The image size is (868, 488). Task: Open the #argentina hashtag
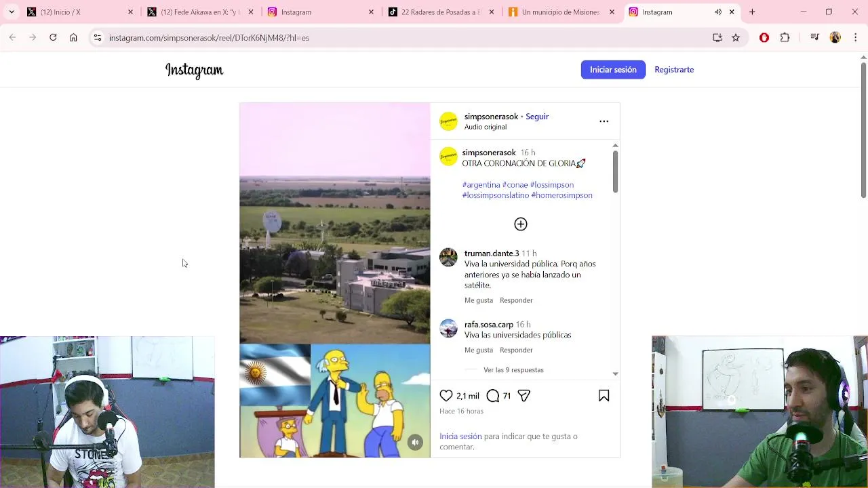(481, 184)
